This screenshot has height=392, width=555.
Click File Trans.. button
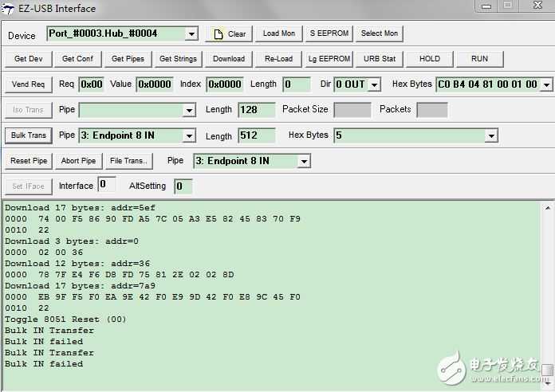[128, 161]
